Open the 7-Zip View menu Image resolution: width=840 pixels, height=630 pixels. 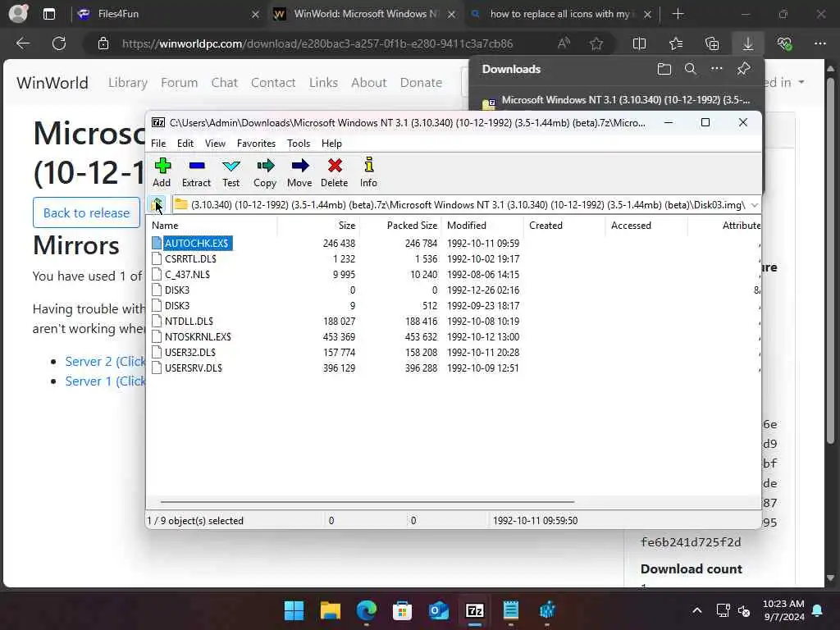click(216, 144)
